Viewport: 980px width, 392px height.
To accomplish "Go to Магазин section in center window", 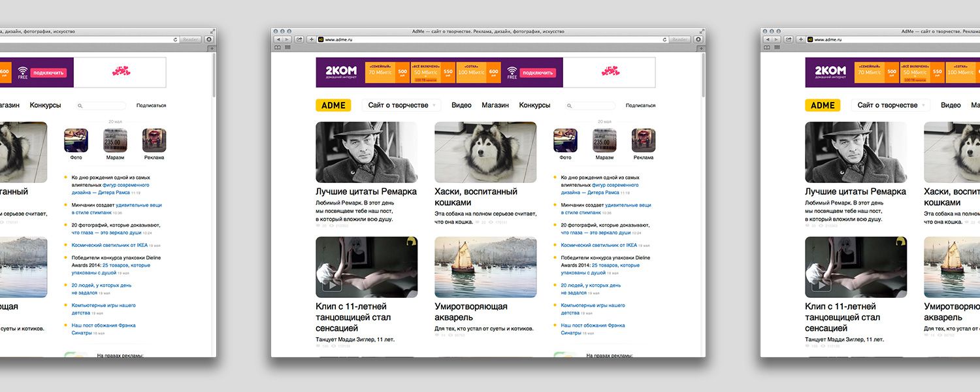I will 495,105.
